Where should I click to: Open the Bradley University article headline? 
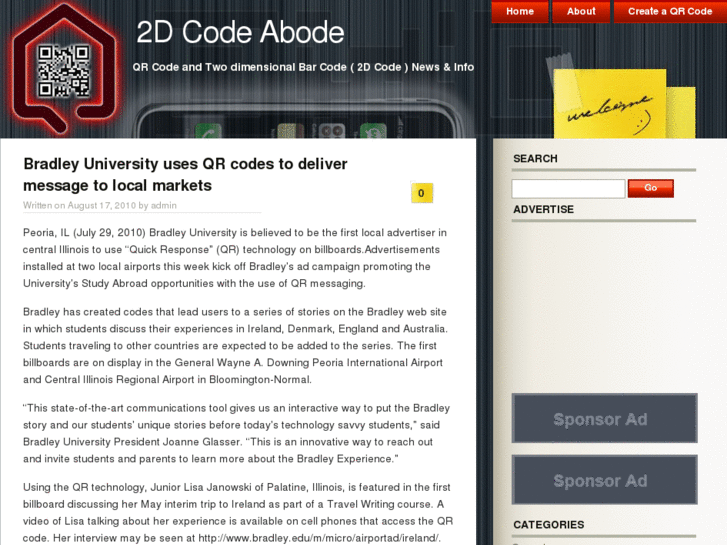[185, 174]
